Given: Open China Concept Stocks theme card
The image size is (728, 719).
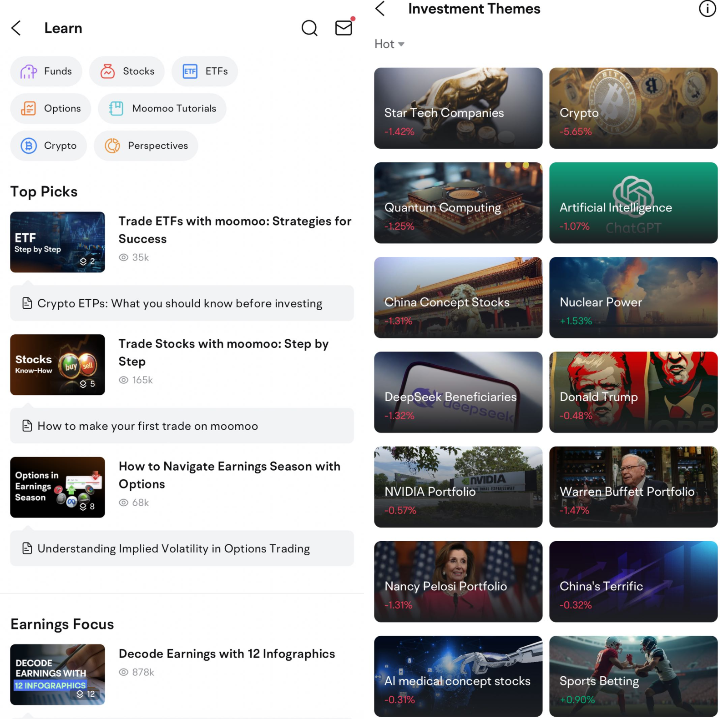Looking at the screenshot, I should 458,297.
